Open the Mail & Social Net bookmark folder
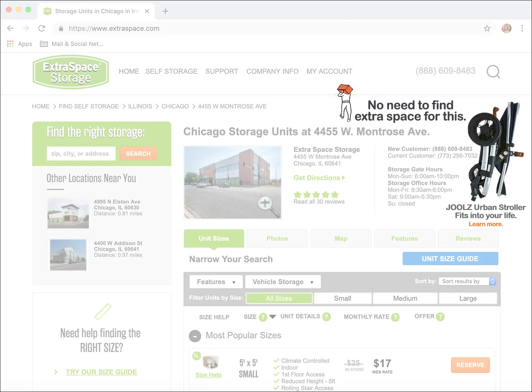Image resolution: width=532 pixels, height=392 pixels. pos(72,44)
